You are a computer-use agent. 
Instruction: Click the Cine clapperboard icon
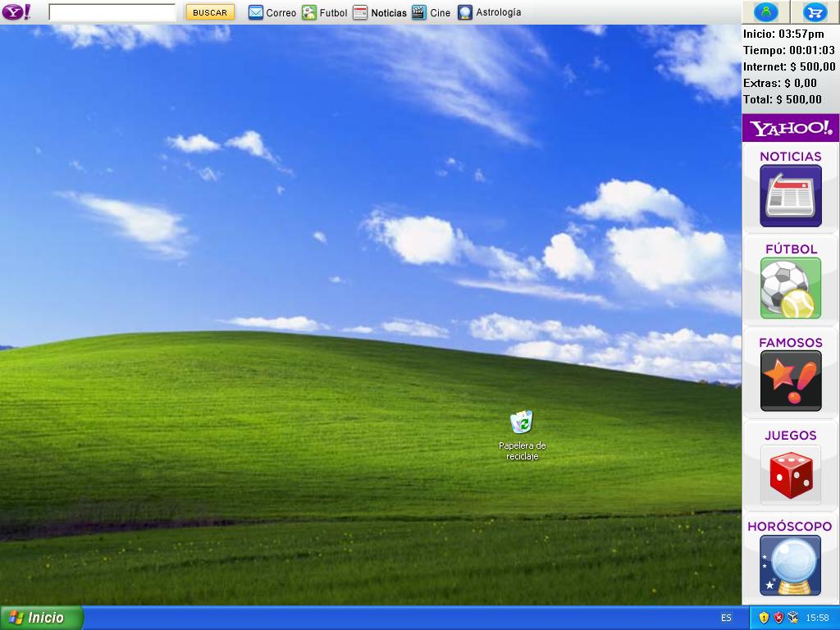(419, 12)
